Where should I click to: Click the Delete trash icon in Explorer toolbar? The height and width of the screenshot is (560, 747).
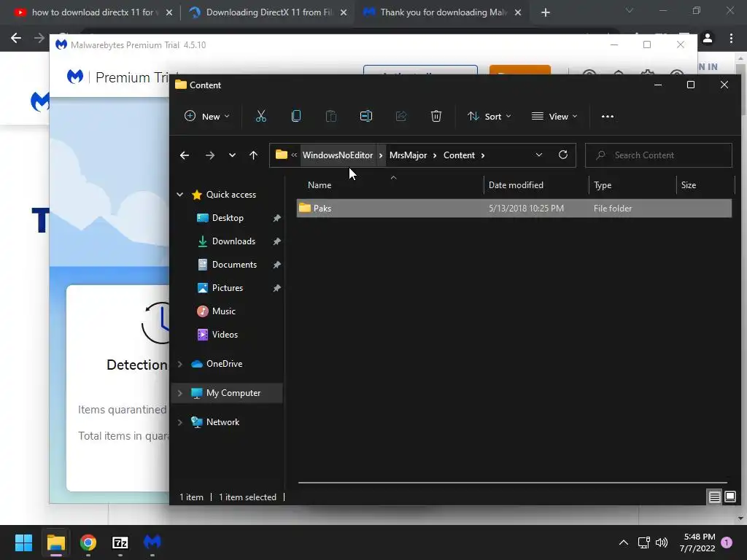(436, 116)
